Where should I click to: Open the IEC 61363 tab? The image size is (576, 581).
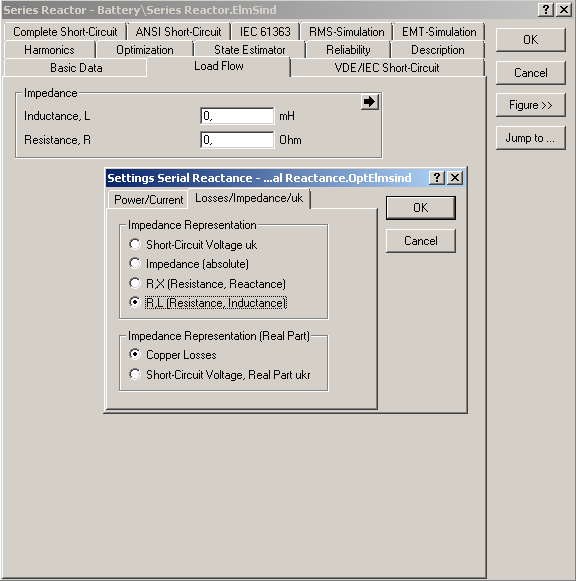point(265,32)
